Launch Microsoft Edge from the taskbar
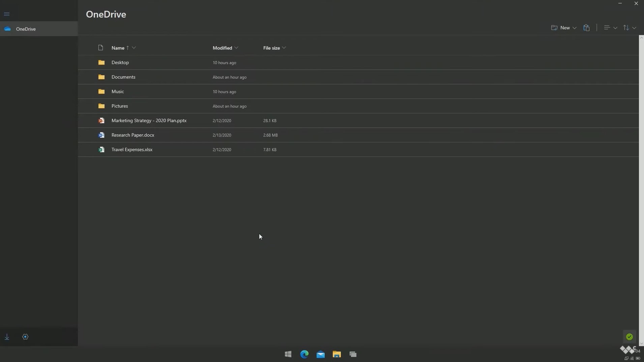644x362 pixels. pyautogui.click(x=304, y=354)
